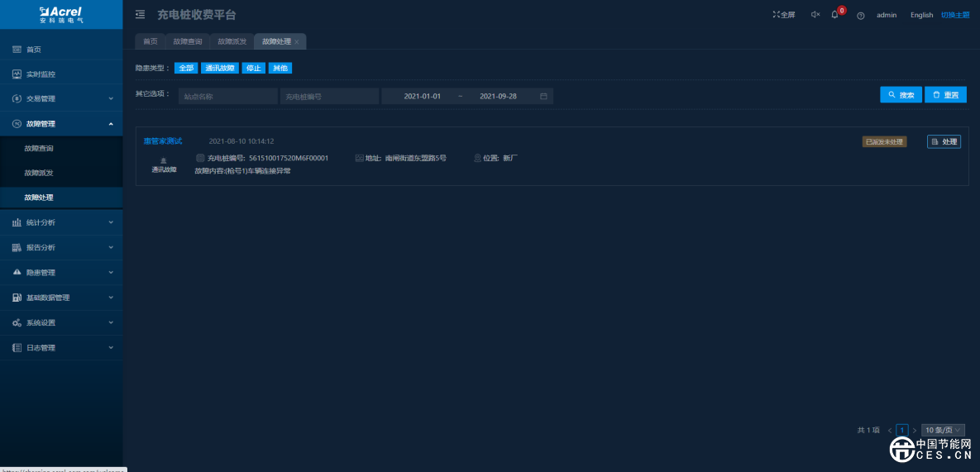Go to the previous page arrow
Image resolution: width=980 pixels, height=472 pixels.
click(x=889, y=430)
